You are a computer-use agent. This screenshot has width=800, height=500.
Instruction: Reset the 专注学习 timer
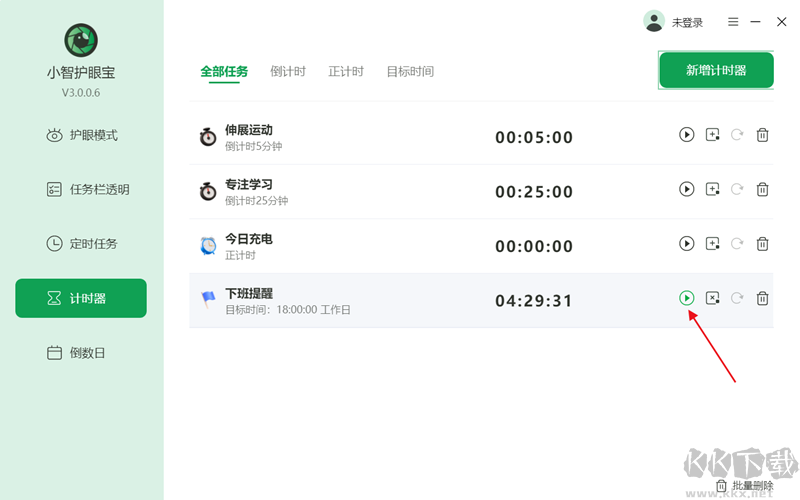pyautogui.click(x=737, y=189)
